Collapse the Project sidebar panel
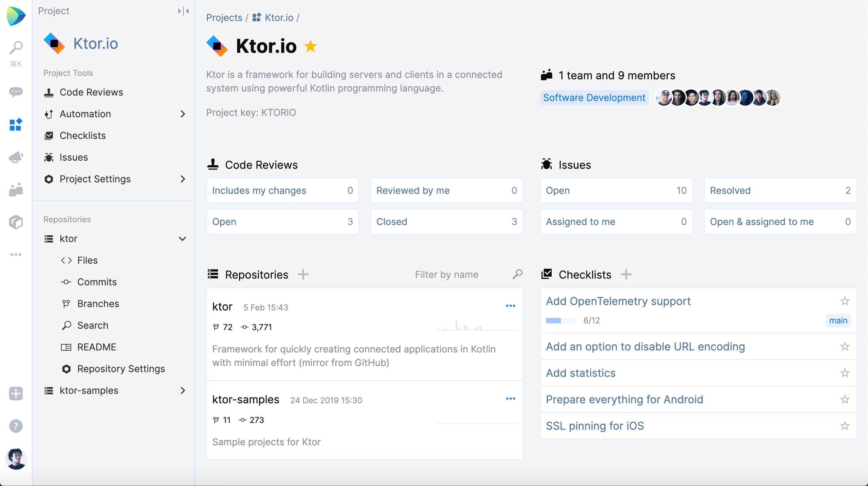 183,11
